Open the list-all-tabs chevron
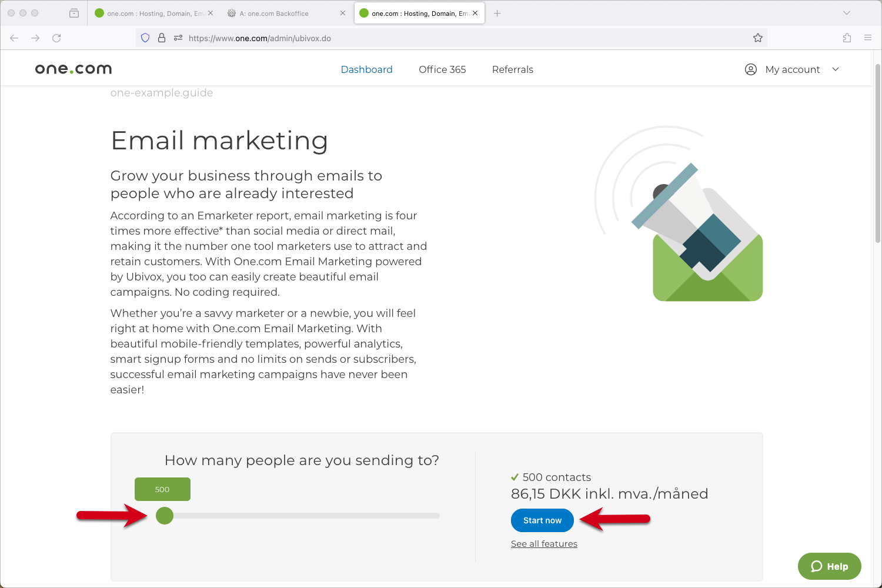 [x=847, y=12]
